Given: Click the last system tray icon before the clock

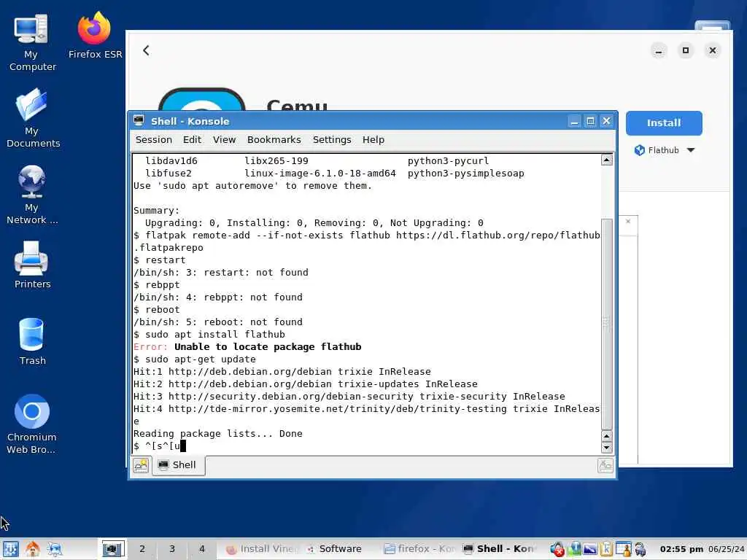Looking at the screenshot, I should coord(640,549).
